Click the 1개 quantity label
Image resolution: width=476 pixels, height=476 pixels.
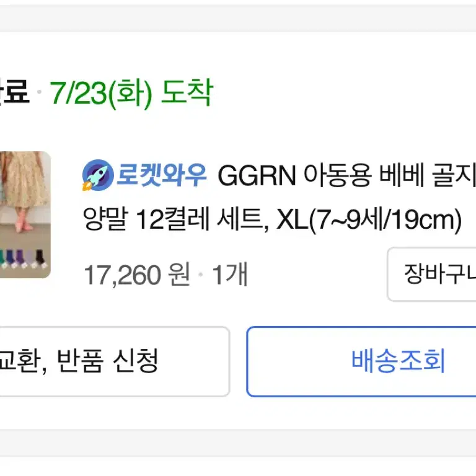click(230, 275)
